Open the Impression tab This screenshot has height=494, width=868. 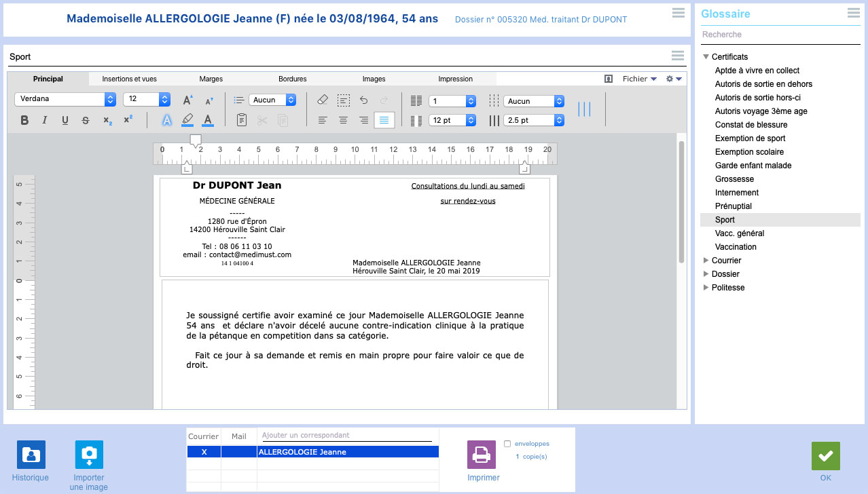coord(455,79)
